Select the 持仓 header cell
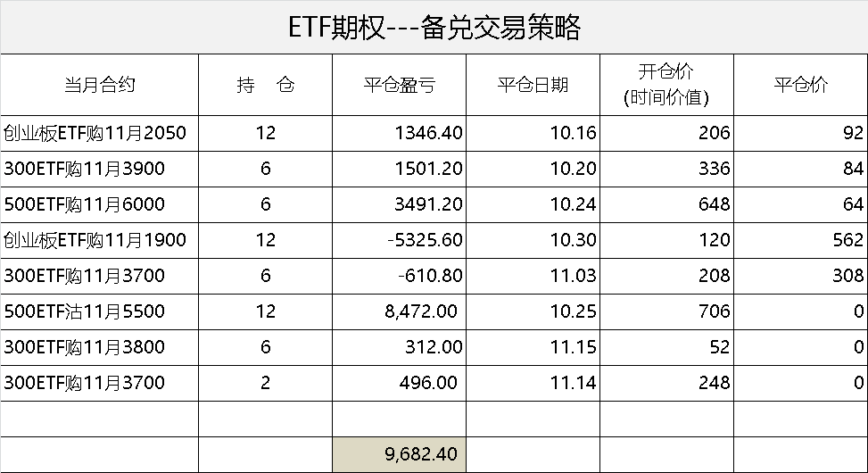Screen dimensions: 868x473 265,85
